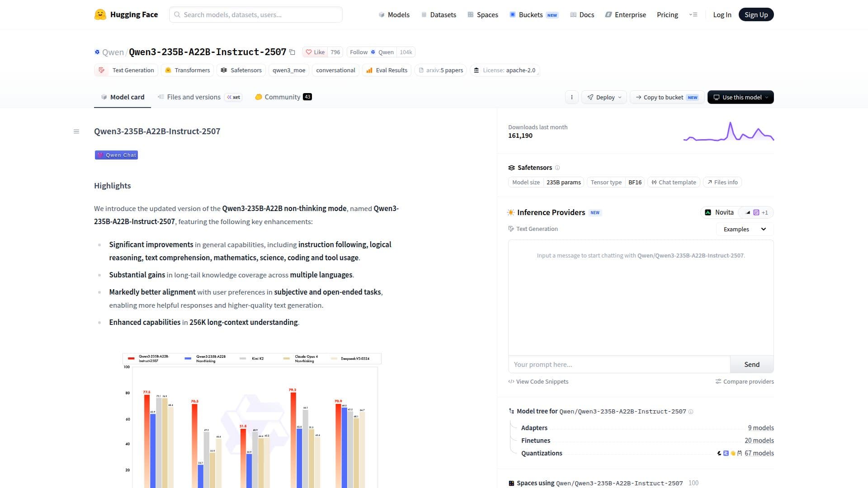Screen dimensions: 868x488
Task: Expand the Examples dropdown
Action: (745, 229)
